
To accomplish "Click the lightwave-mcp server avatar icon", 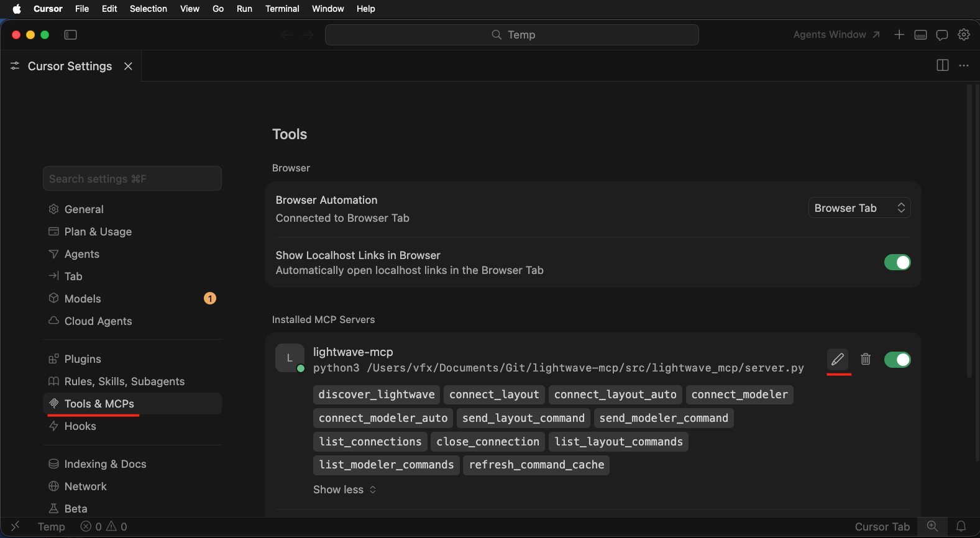I will click(x=290, y=358).
